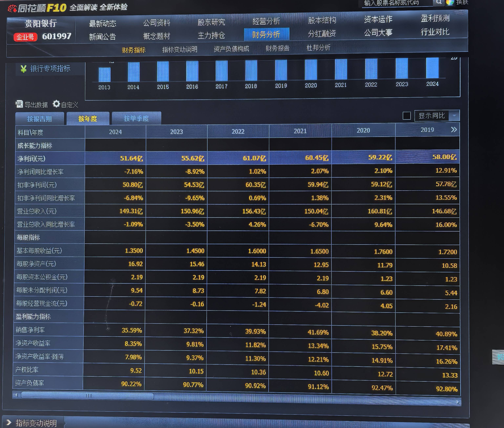
Task: Select 产权比率 row label
Action: pyautogui.click(x=27, y=370)
